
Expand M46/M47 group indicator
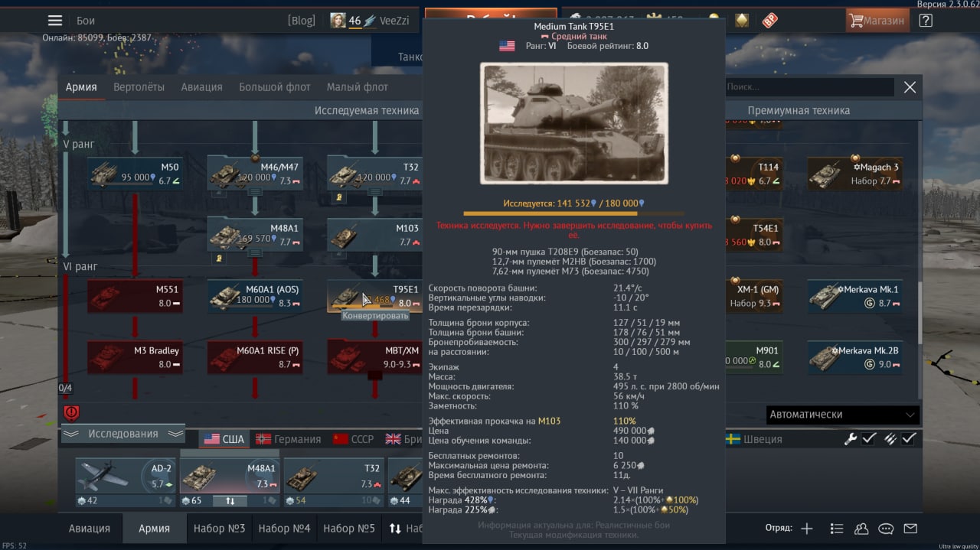click(x=255, y=192)
